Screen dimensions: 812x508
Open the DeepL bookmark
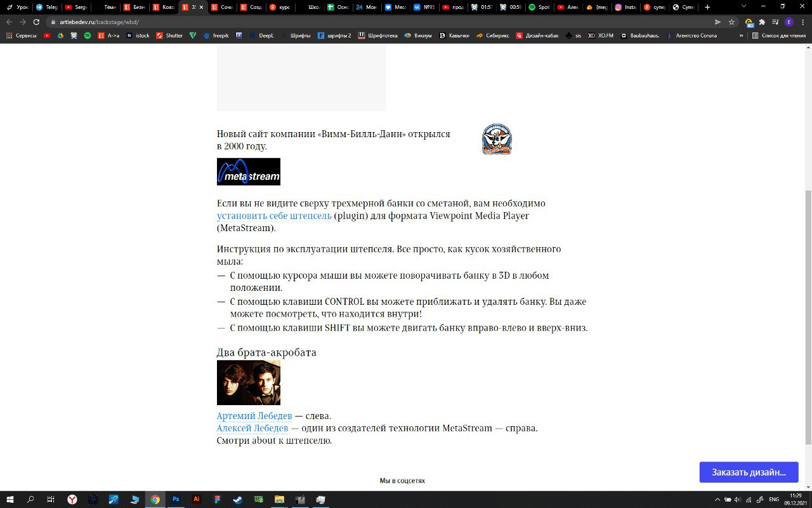(x=261, y=36)
